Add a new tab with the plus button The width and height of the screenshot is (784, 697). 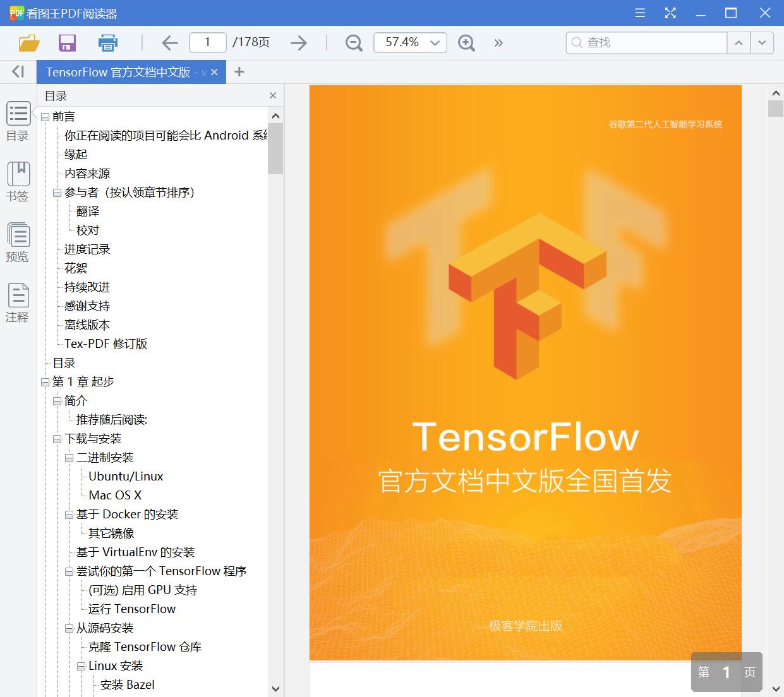coord(239,72)
